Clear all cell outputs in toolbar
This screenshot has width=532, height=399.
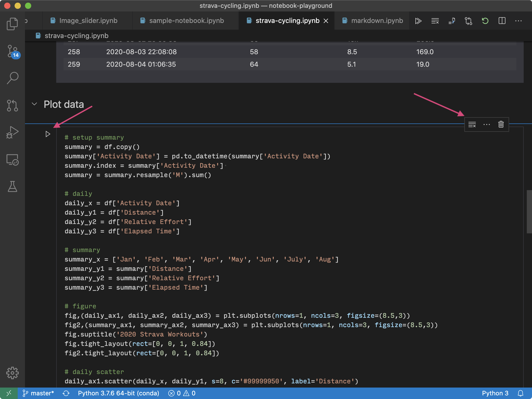(x=435, y=21)
